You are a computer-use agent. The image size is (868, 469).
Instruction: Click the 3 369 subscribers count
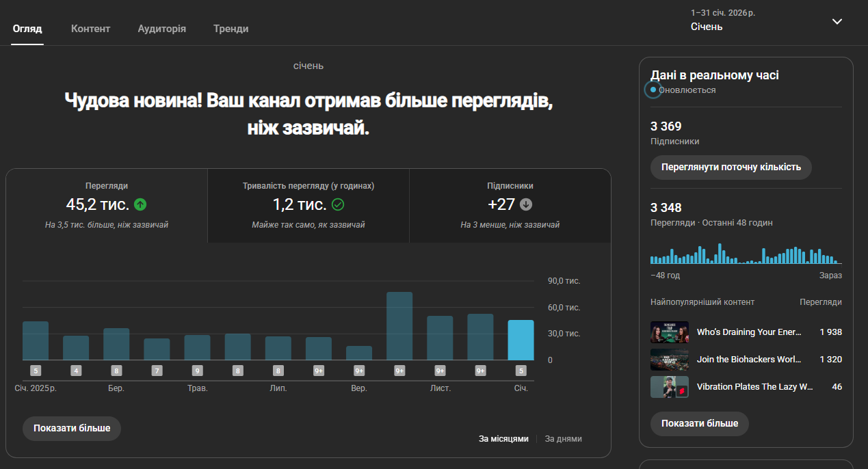(666, 126)
